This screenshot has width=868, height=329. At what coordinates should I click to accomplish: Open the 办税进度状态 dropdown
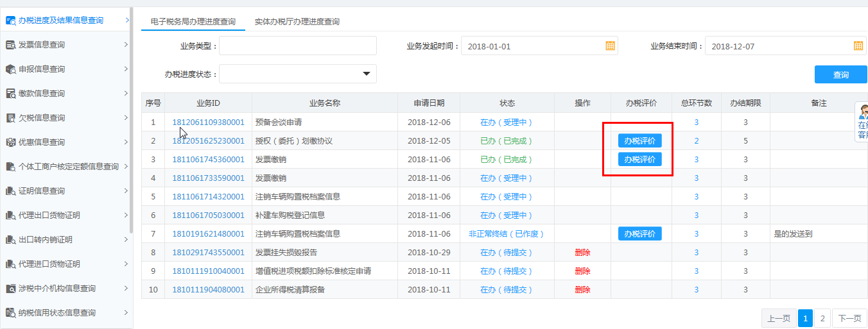pyautogui.click(x=367, y=74)
